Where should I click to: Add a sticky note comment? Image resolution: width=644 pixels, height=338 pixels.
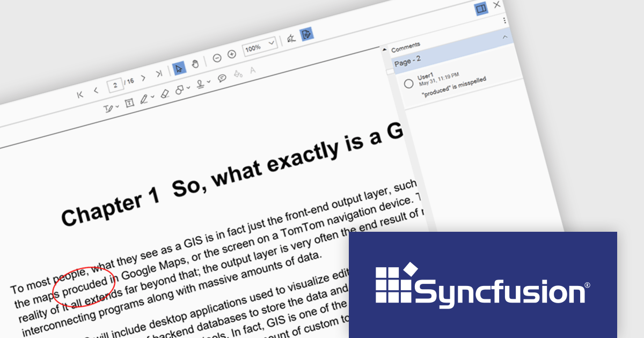click(x=222, y=78)
